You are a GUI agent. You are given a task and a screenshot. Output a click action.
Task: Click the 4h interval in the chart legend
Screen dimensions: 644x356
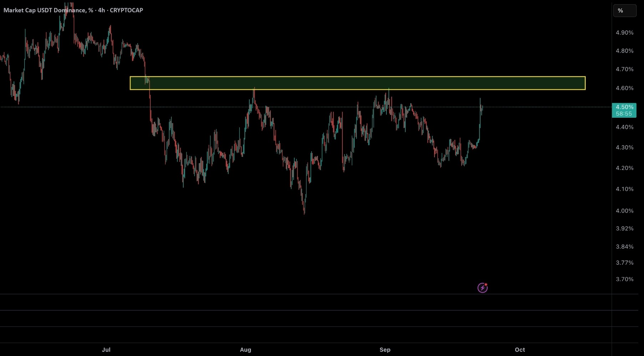click(101, 10)
